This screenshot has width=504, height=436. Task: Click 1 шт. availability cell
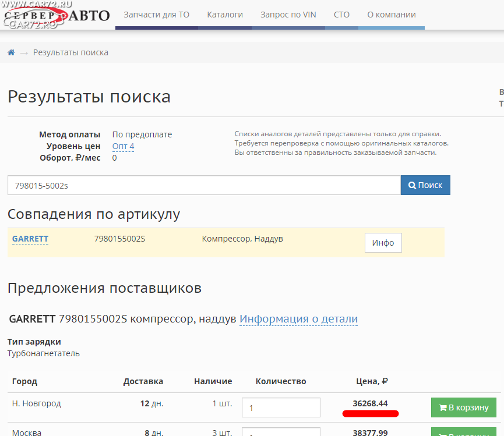222,403
